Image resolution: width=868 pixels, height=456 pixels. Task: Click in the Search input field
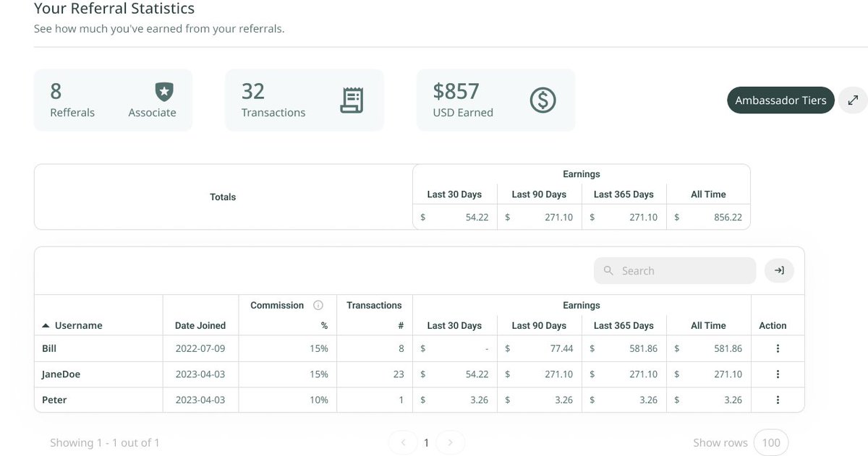coord(675,270)
